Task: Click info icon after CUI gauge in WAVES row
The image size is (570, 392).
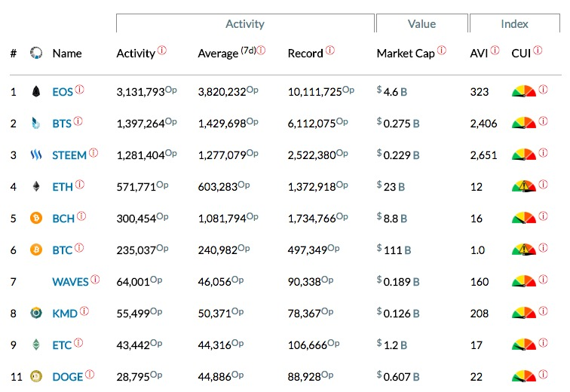Action: coord(544,279)
